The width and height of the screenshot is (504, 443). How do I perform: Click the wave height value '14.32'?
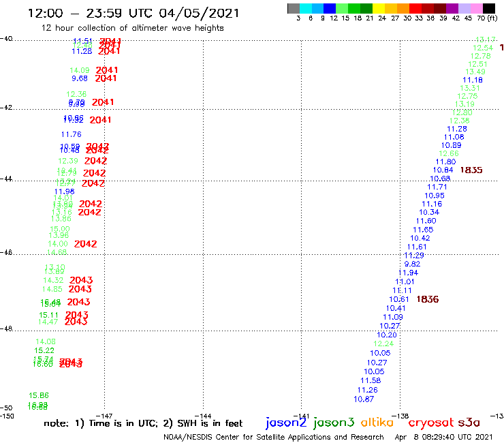53,280
